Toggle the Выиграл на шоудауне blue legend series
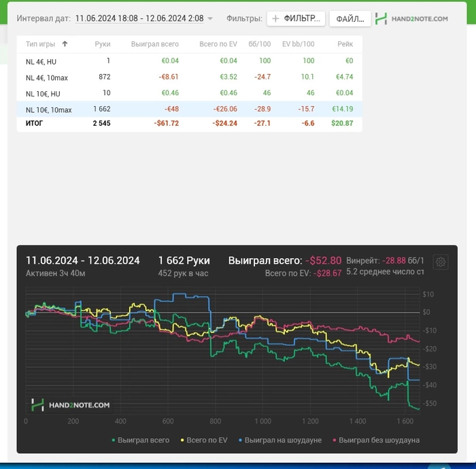This screenshot has height=469, width=476. (x=280, y=440)
